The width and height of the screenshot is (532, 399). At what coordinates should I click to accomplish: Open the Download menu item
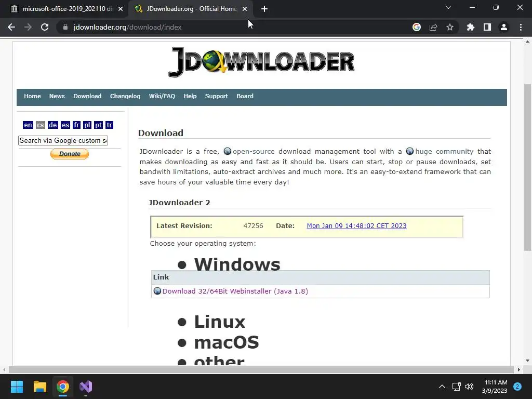coord(87,96)
